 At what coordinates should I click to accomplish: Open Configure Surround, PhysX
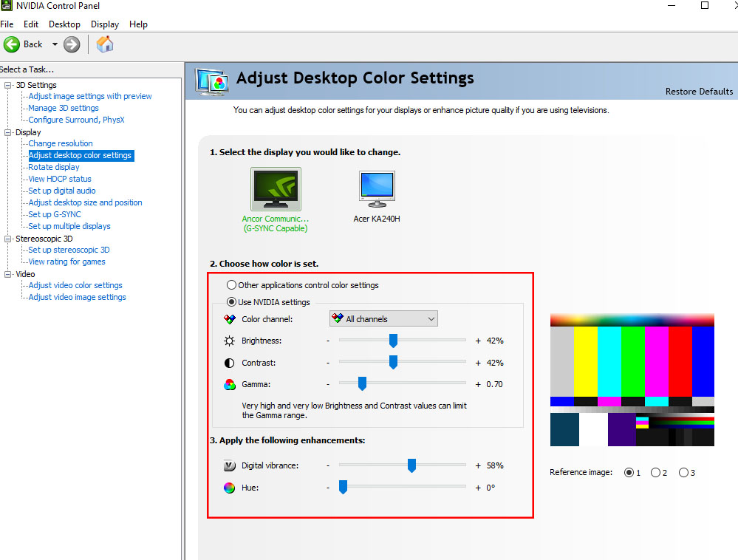click(76, 120)
